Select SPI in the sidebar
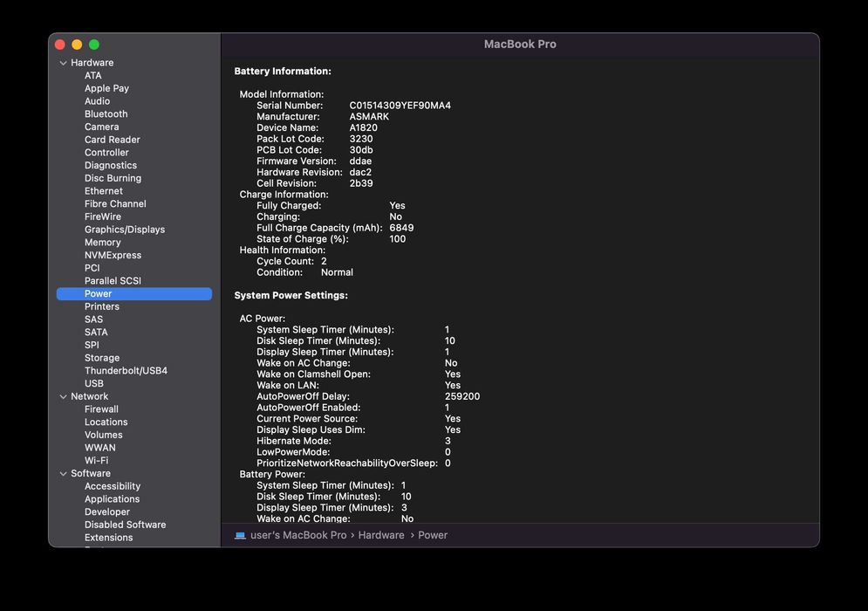Screen dimensions: 868x611 pos(92,345)
